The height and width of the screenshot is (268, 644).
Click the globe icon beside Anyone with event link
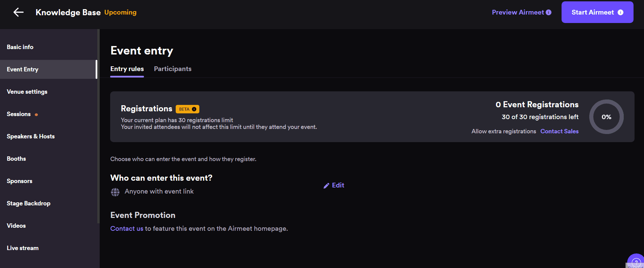[115, 192]
